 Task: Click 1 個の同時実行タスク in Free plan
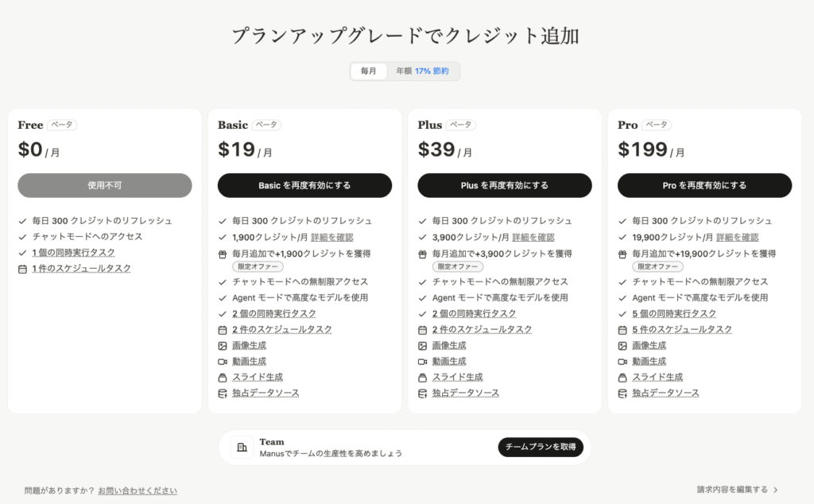[x=73, y=253]
